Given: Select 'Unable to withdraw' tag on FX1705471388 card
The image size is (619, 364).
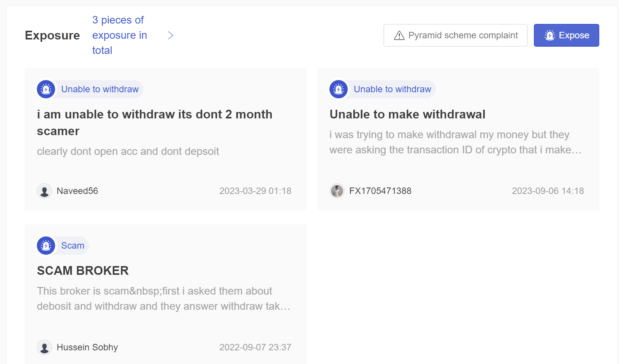Looking at the screenshot, I should point(393,89).
